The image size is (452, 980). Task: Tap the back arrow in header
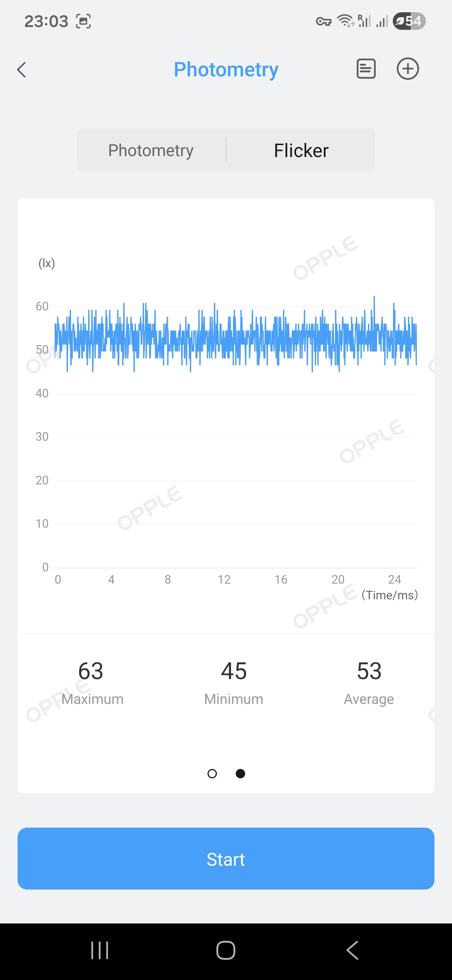coord(22,70)
